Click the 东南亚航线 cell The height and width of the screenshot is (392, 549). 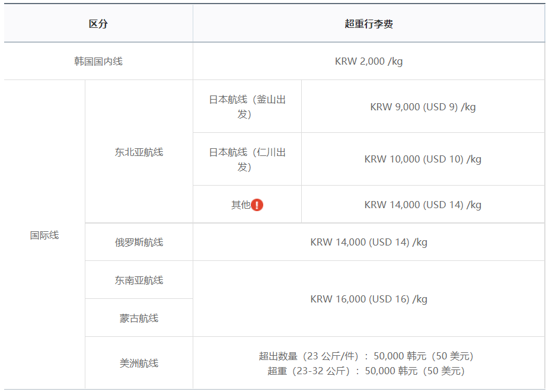point(139,280)
